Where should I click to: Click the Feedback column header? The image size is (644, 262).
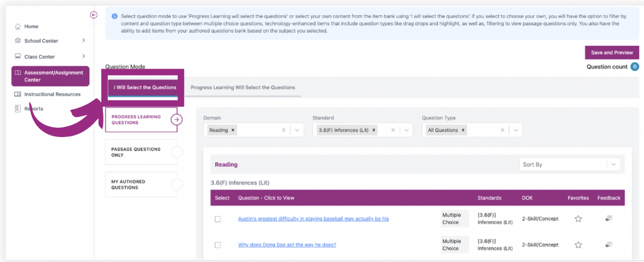click(x=609, y=198)
